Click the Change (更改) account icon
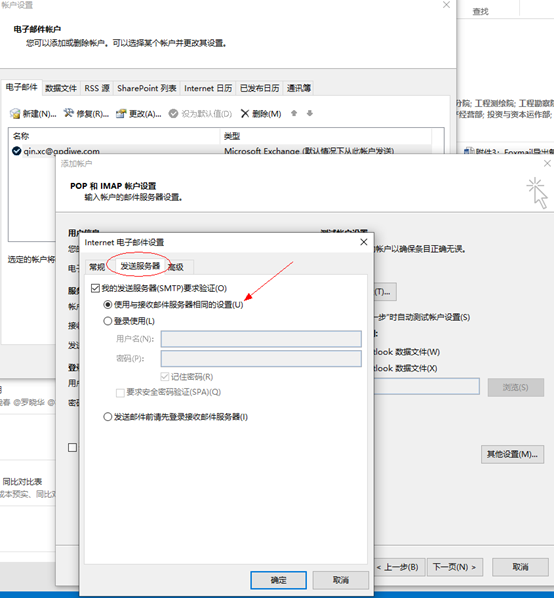554x598 pixels. 121,113
